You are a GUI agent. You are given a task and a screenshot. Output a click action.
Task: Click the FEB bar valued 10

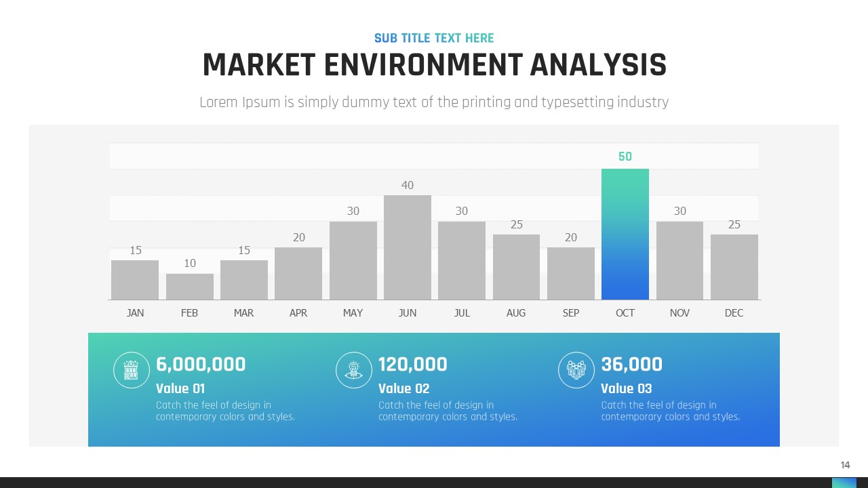click(189, 287)
